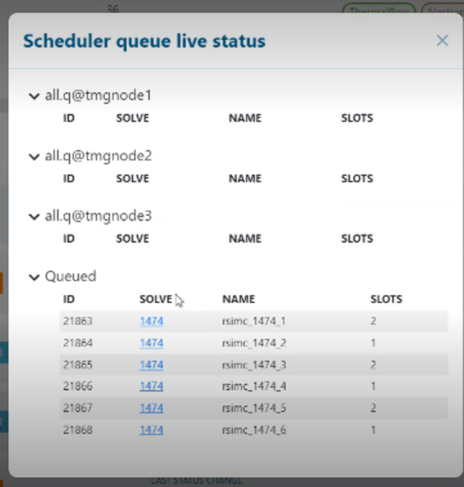Collapse the all.q@tmgnode3 section
The image size is (464, 487).
34,217
